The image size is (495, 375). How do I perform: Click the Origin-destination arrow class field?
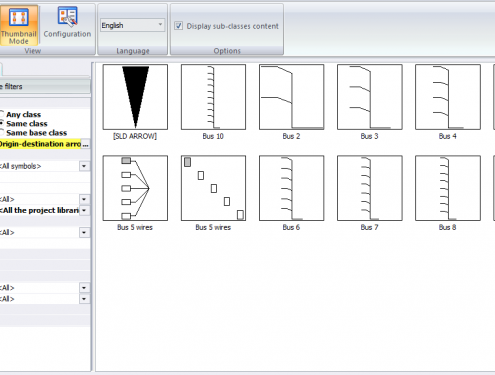[40, 144]
